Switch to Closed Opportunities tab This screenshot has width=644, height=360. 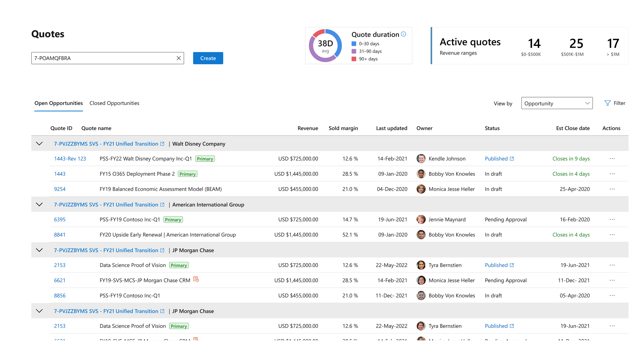pos(114,103)
